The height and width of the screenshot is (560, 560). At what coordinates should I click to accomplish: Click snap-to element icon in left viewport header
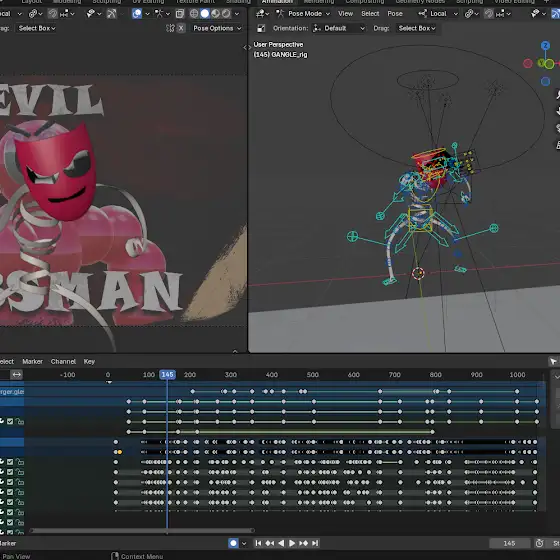click(68, 14)
